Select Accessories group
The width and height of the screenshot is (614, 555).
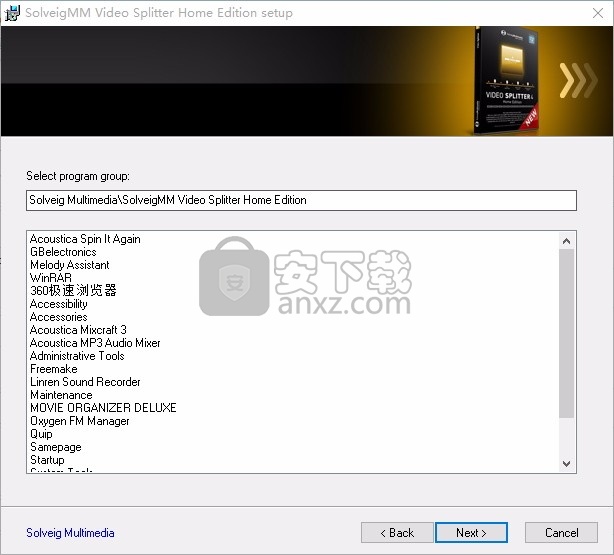pyautogui.click(x=58, y=317)
